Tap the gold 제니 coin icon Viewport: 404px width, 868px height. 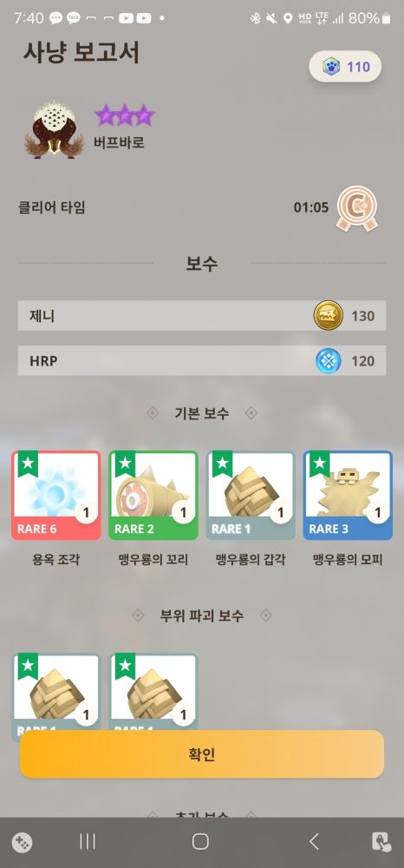329,316
